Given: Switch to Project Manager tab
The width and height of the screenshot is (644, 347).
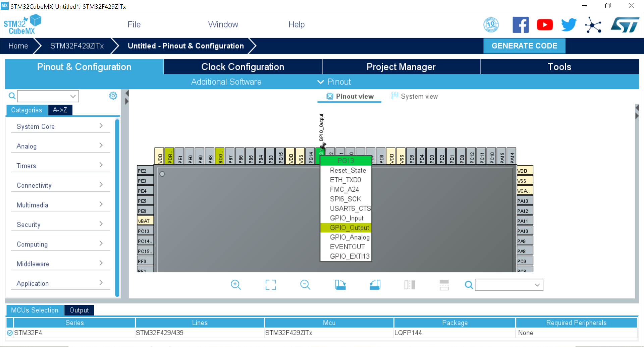Looking at the screenshot, I should pyautogui.click(x=401, y=67).
